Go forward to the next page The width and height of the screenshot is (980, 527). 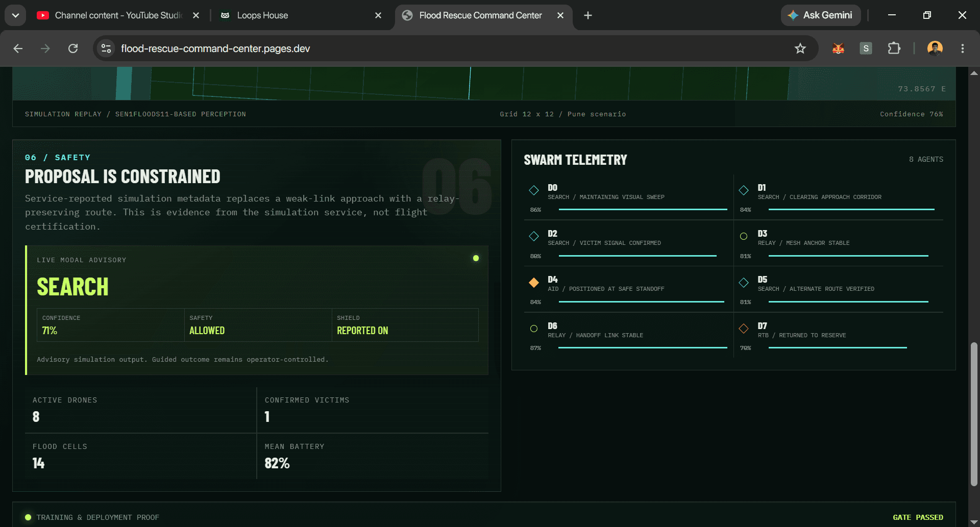pyautogui.click(x=45, y=48)
